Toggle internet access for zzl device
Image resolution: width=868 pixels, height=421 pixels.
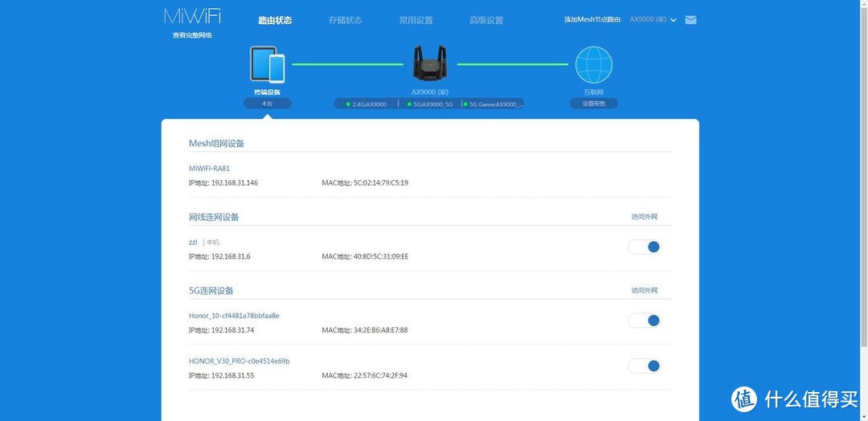(644, 247)
